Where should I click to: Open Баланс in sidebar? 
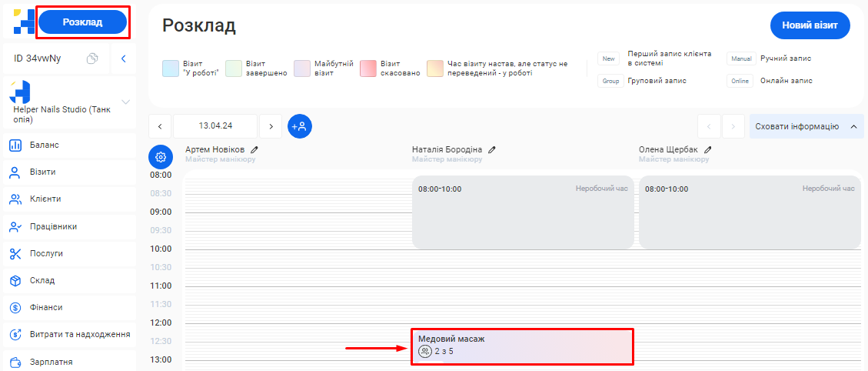45,145
